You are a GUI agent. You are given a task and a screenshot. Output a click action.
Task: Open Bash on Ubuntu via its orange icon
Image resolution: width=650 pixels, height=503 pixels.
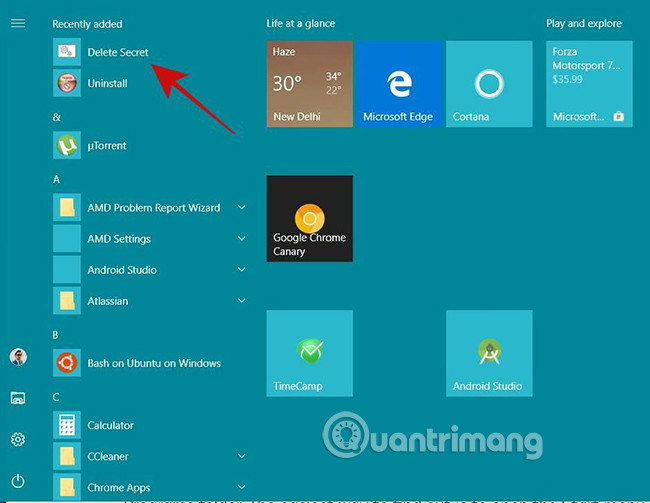[x=67, y=363]
